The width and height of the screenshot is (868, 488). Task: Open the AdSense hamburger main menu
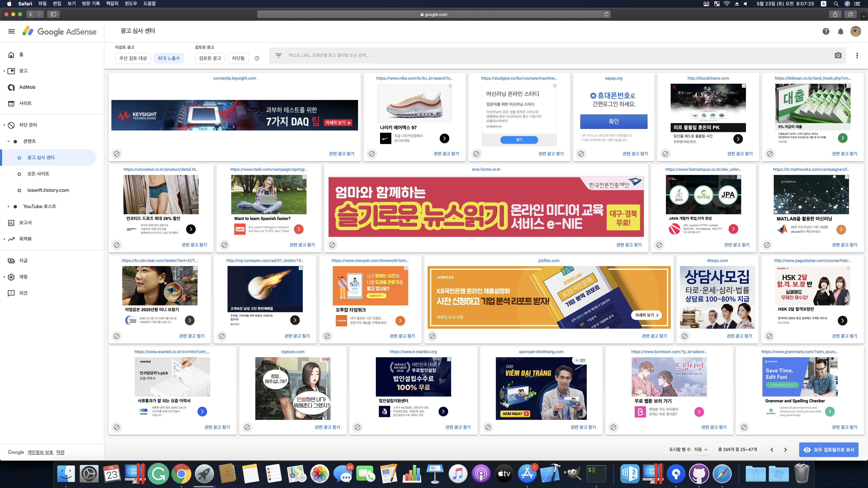click(12, 31)
